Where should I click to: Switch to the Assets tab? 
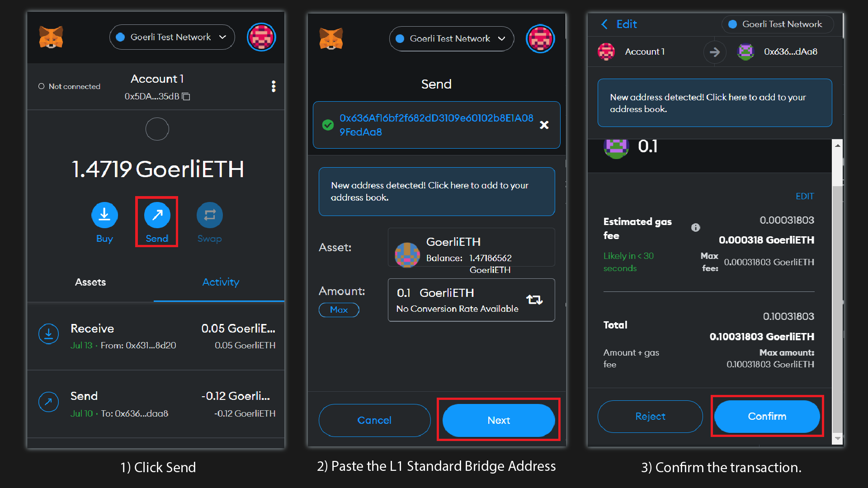click(x=90, y=282)
